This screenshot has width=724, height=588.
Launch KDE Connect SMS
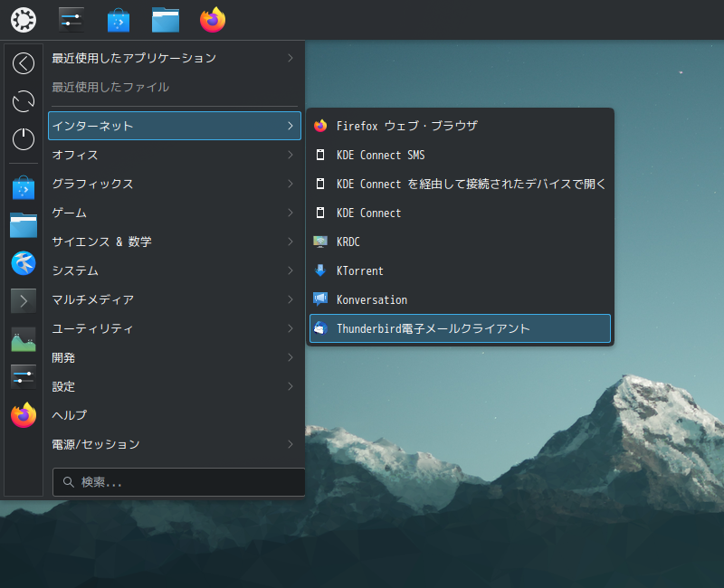460,155
